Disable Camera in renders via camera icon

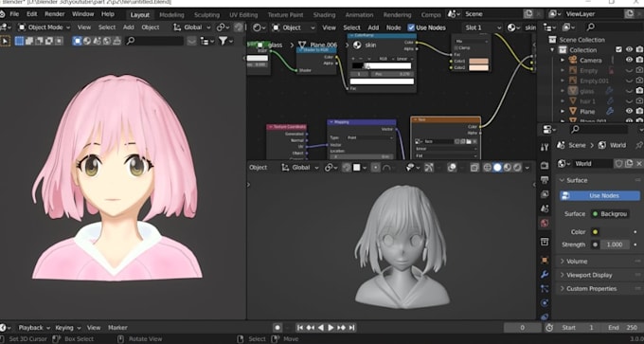639,60
